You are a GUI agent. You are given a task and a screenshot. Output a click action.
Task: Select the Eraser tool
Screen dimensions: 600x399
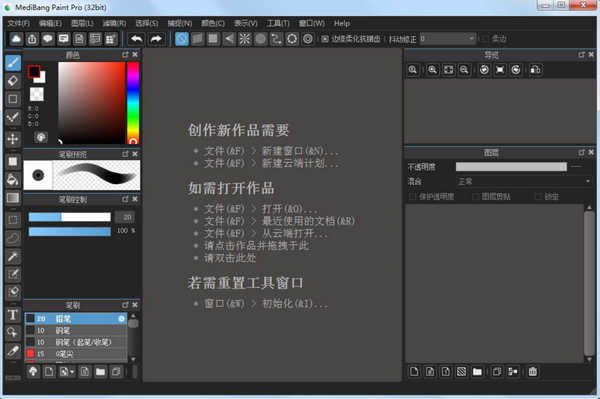13,81
